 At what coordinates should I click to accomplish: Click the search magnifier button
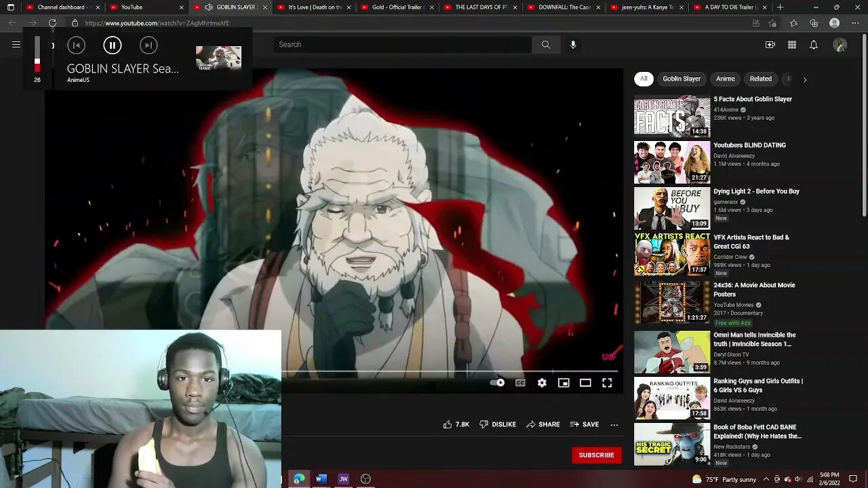click(546, 45)
